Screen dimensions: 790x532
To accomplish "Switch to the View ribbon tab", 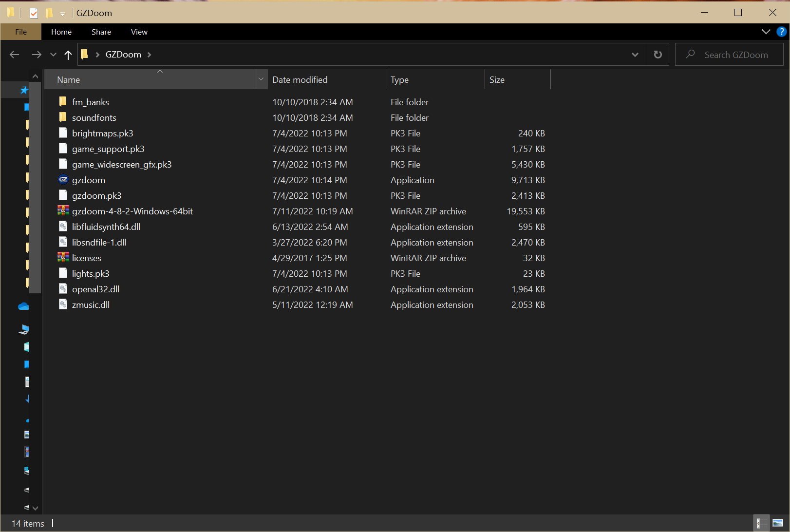I will (x=139, y=32).
